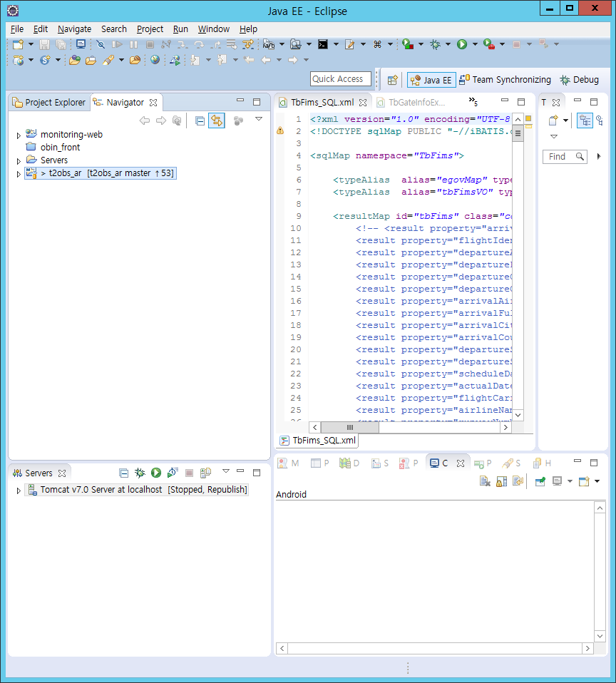This screenshot has height=683, width=616.
Task: Open the Search menu
Action: (x=113, y=29)
